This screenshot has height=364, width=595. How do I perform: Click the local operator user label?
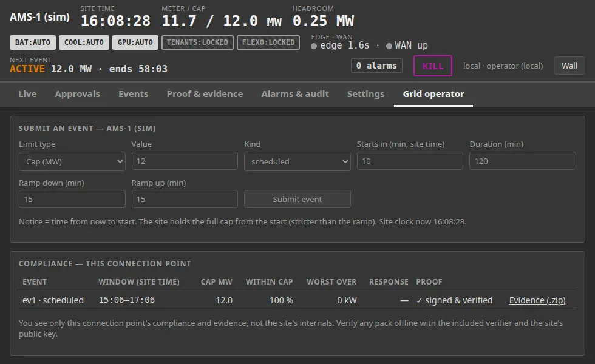(503, 66)
